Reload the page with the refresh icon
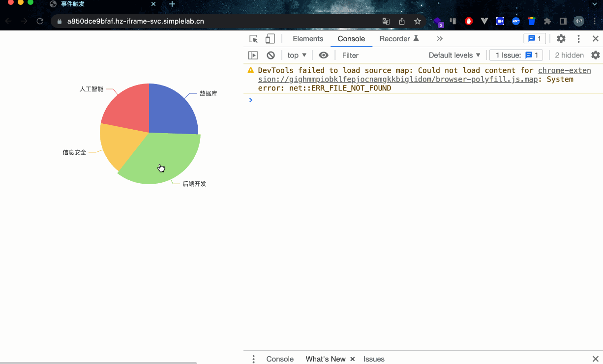 tap(40, 21)
